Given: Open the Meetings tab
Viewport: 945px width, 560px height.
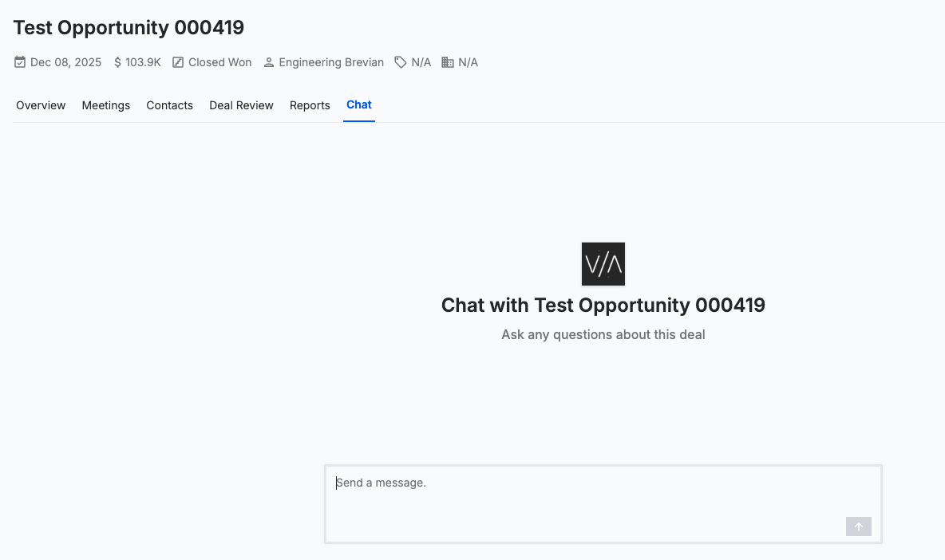Looking at the screenshot, I should tap(105, 105).
